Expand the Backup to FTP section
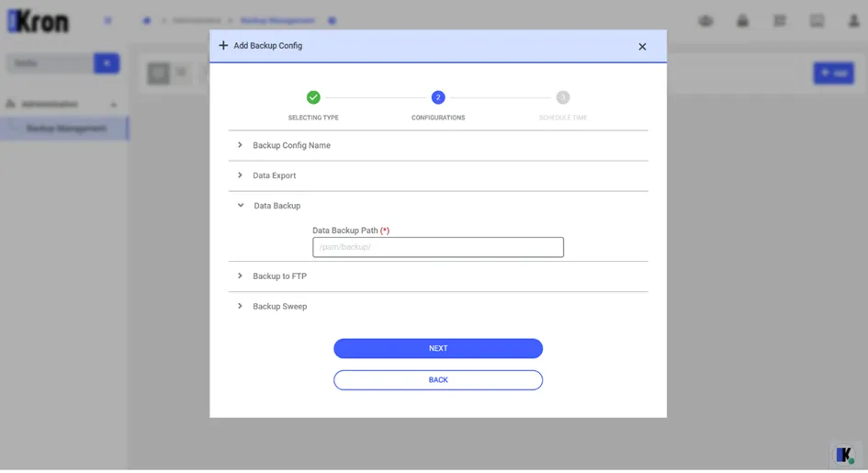 click(x=438, y=276)
